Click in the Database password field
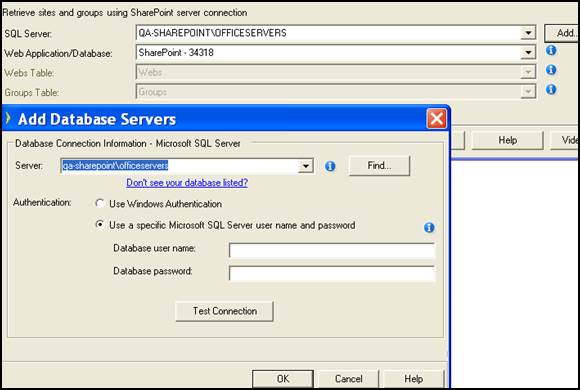This screenshot has width=580, height=390. pos(332,273)
